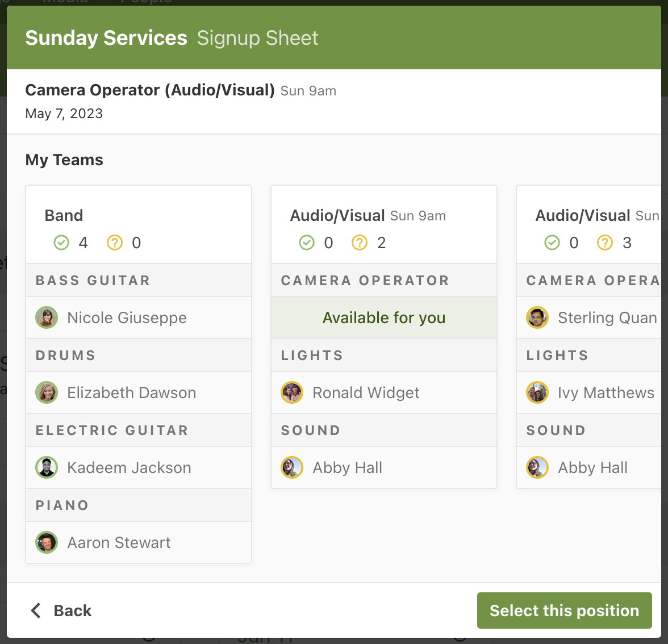The width and height of the screenshot is (668, 644).
Task: Click the Sun 9am Audio/Visual unconfirmed icon
Action: tap(360, 243)
